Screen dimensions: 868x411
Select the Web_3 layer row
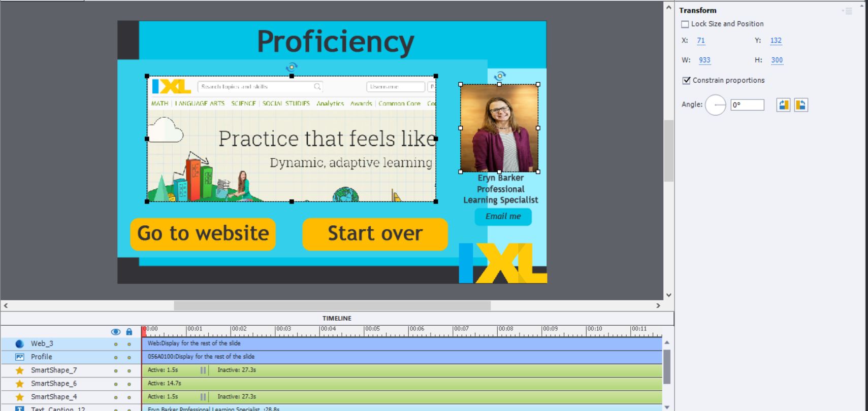pyautogui.click(x=71, y=344)
